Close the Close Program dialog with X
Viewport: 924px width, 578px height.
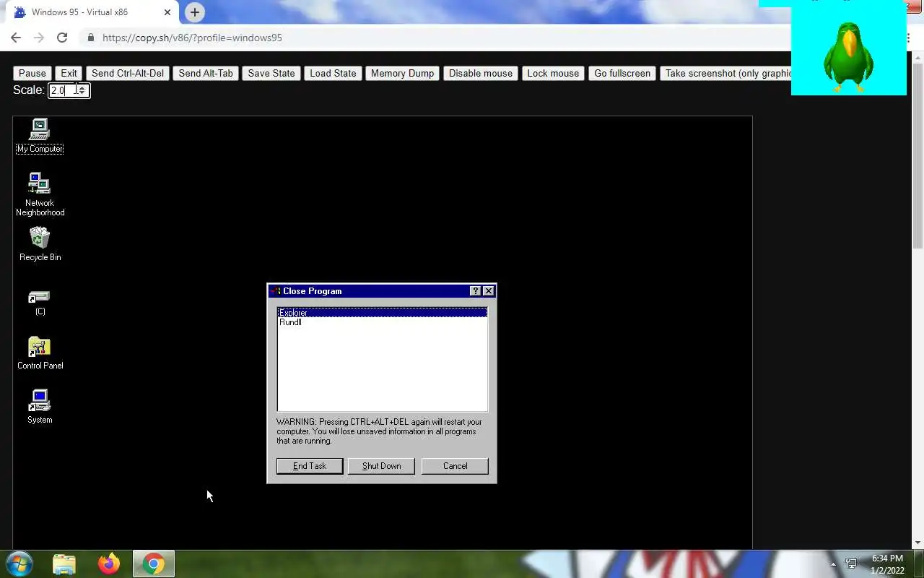(489, 290)
